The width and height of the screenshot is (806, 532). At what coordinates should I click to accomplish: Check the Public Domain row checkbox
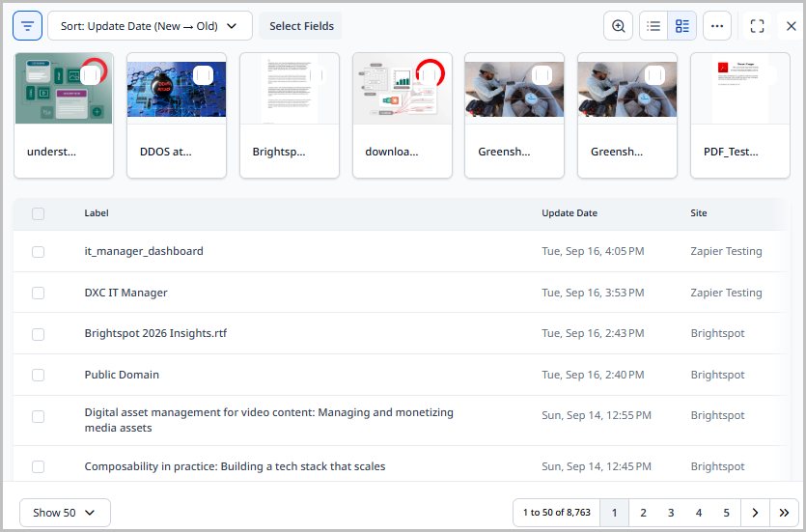click(38, 375)
